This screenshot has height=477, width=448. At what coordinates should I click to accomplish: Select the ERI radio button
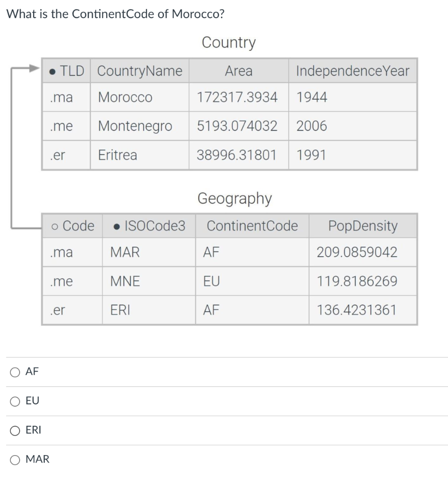(14, 430)
